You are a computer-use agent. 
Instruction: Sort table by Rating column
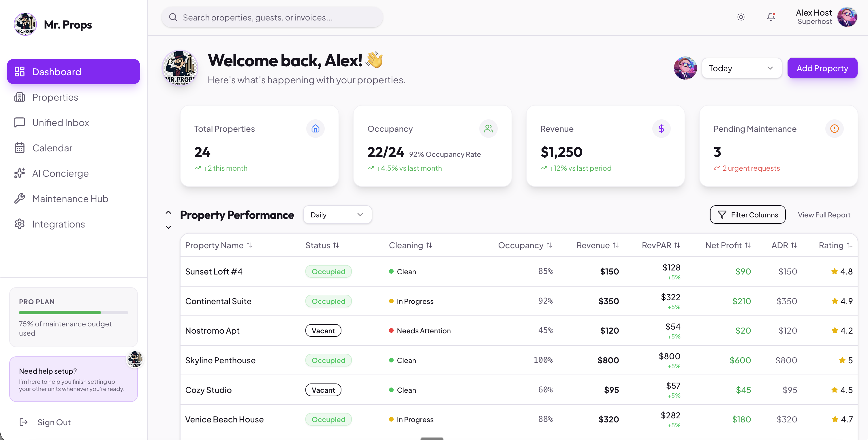(x=835, y=245)
